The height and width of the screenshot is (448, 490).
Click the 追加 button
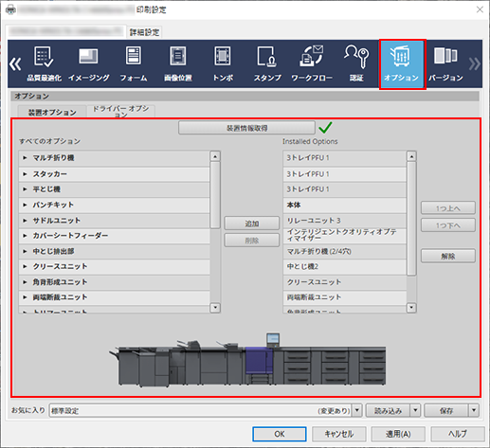pyautogui.click(x=252, y=224)
